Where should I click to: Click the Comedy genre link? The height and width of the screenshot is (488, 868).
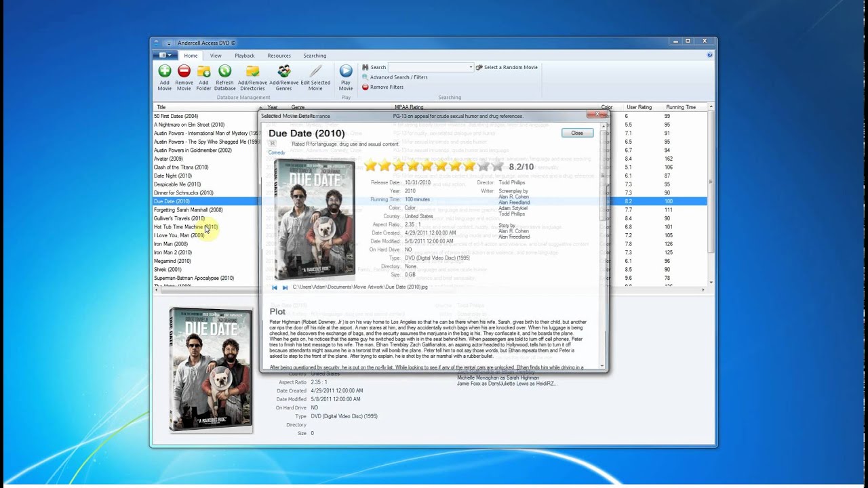coord(277,152)
